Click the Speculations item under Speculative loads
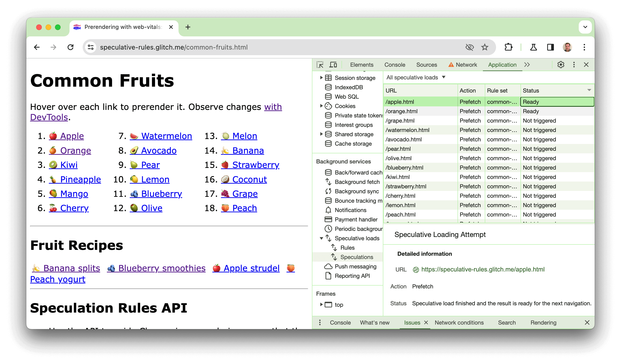The image size is (621, 364). [356, 257]
